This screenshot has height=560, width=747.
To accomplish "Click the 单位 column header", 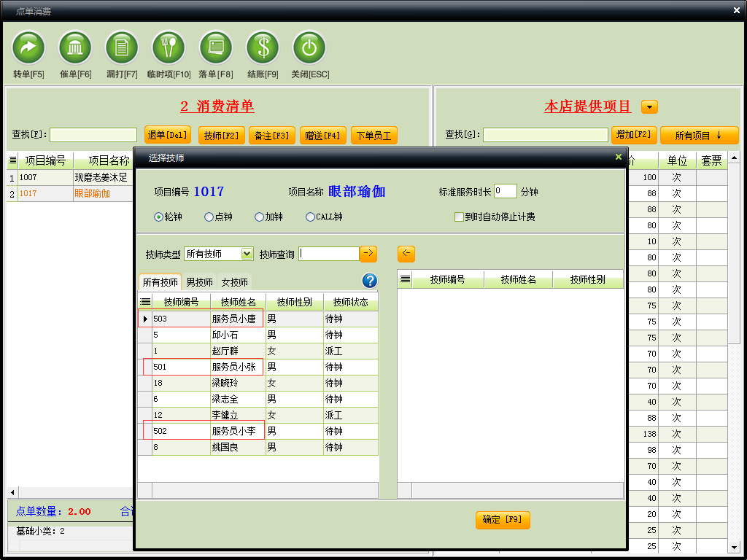I will pos(677,160).
